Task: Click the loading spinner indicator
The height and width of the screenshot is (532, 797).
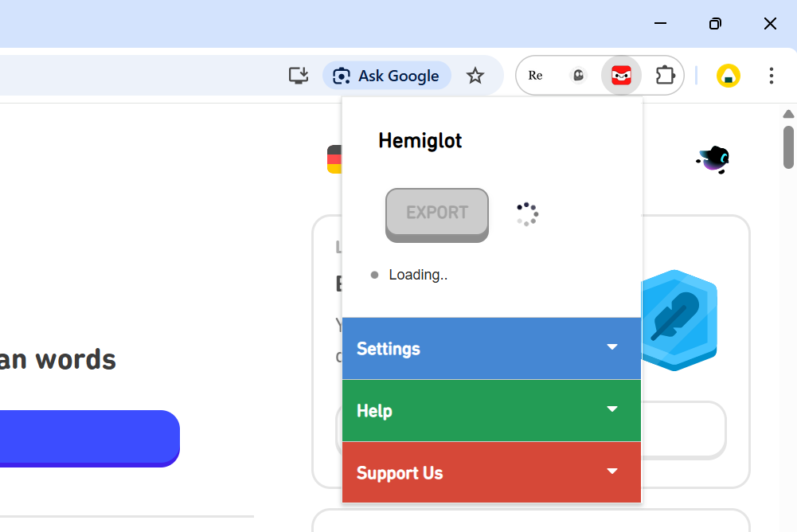Action: (526, 213)
